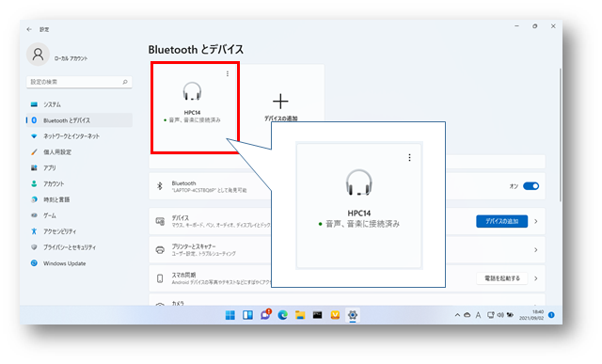The width and height of the screenshot is (602, 364).
Task: Expand the スマホ同期 row chevron
Action: point(536,278)
